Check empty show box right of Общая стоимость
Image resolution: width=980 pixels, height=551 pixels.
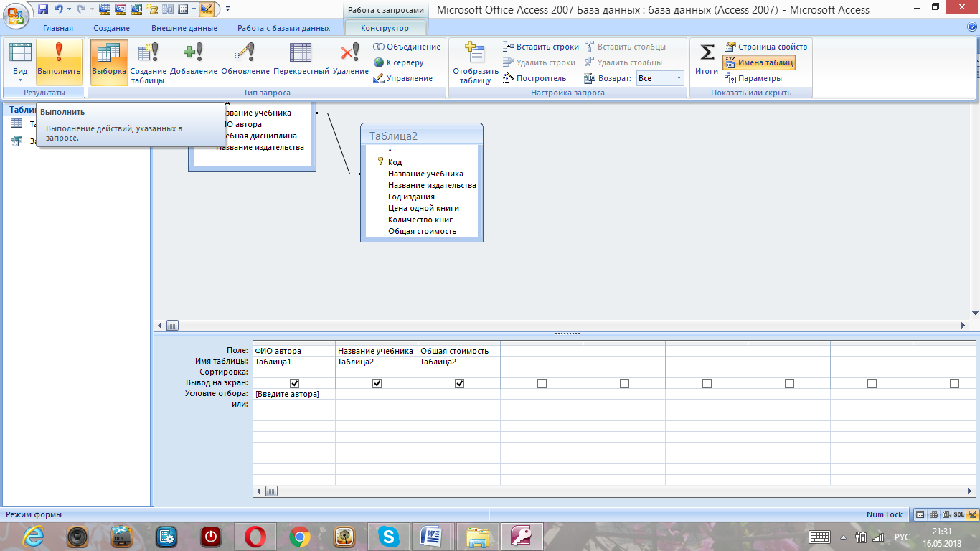coord(542,384)
